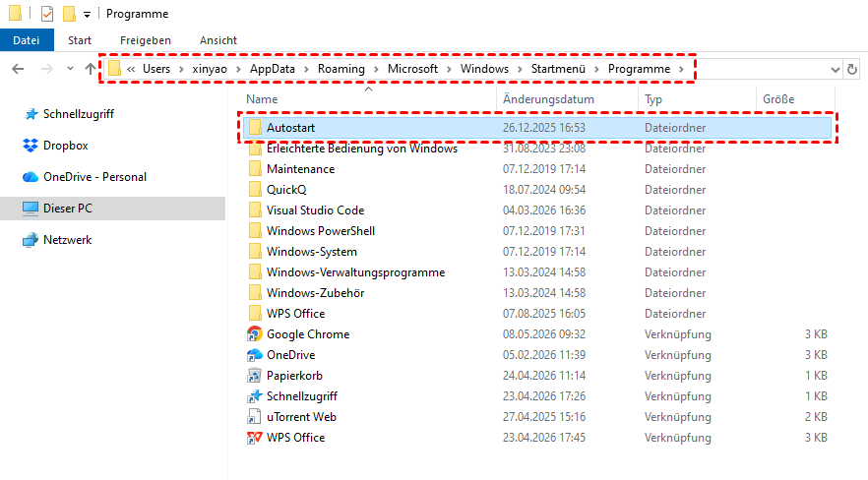Click the back navigation arrow
Viewport: 868px width, 480px height.
[18, 69]
